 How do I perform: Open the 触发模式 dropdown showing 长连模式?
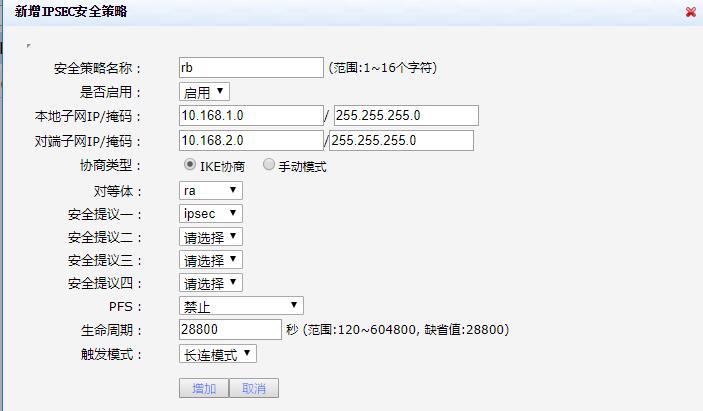click(217, 353)
